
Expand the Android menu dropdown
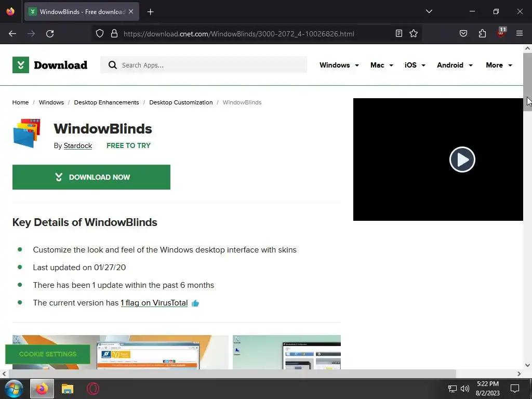pyautogui.click(x=455, y=65)
